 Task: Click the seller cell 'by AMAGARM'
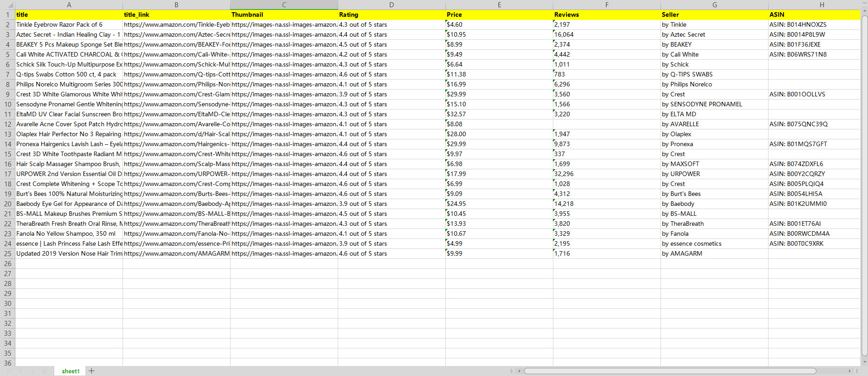(714, 253)
